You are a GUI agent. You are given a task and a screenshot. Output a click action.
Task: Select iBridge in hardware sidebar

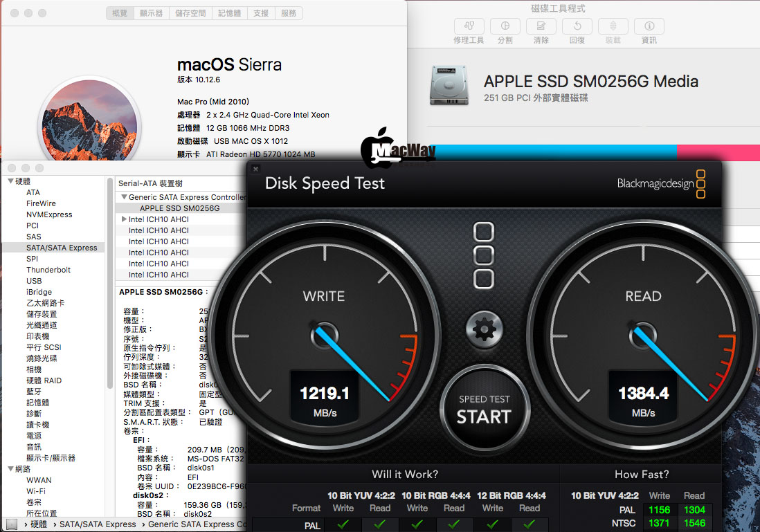(39, 292)
